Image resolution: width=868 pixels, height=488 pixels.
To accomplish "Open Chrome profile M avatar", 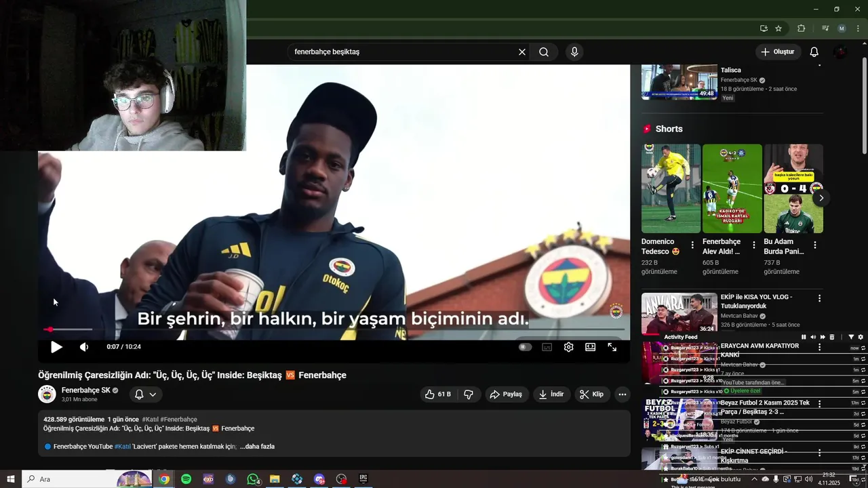I will [842, 28].
